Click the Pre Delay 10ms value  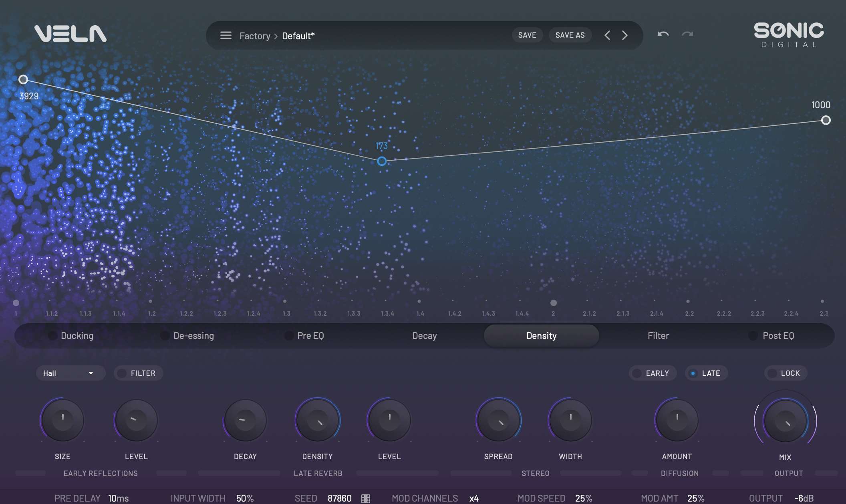(x=119, y=498)
